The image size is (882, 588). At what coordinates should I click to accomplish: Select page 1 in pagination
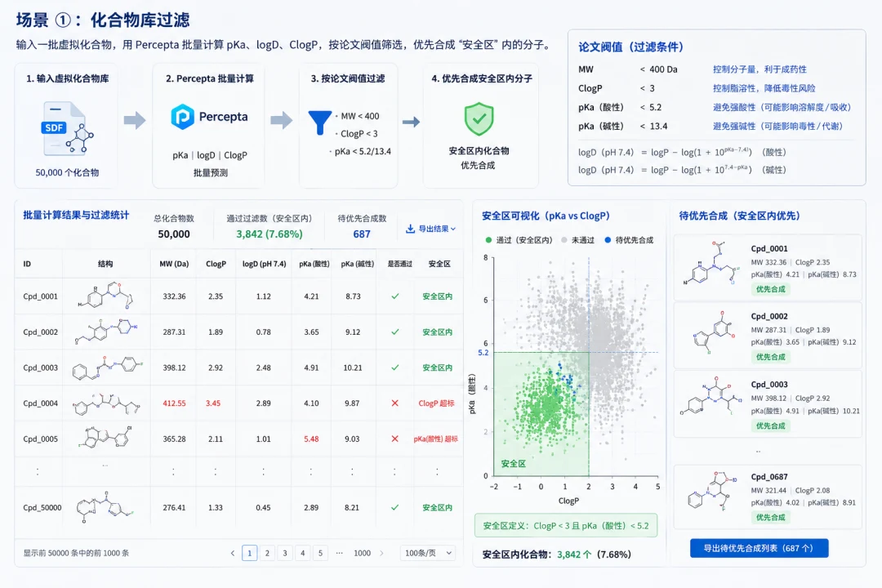250,553
